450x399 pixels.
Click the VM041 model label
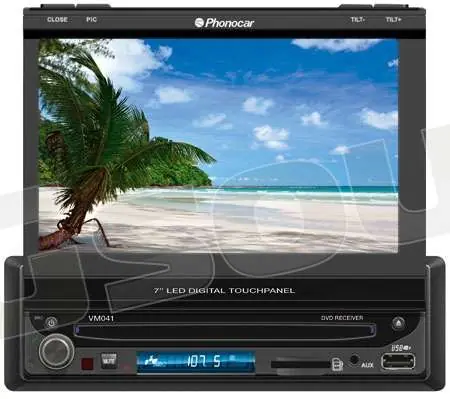(x=101, y=318)
